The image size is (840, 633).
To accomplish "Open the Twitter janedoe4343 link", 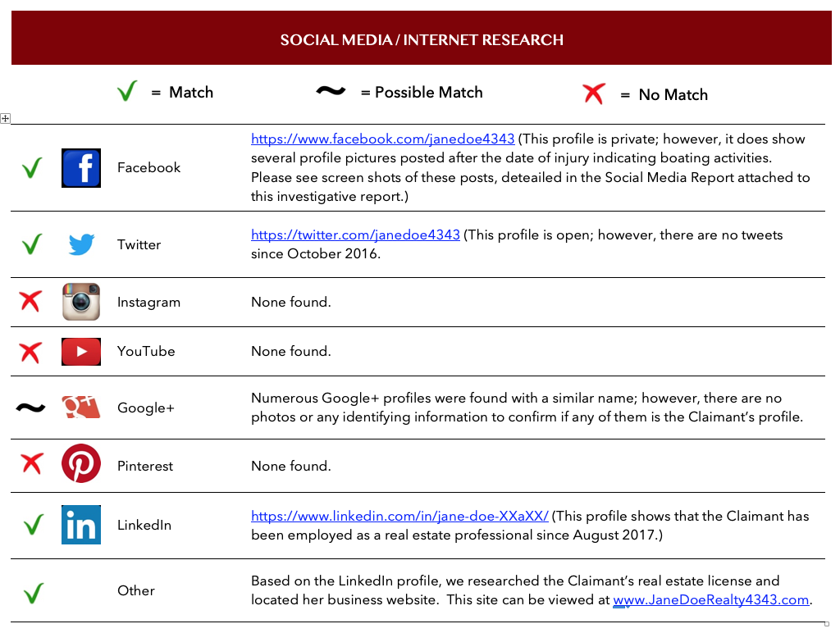I will tap(355, 235).
